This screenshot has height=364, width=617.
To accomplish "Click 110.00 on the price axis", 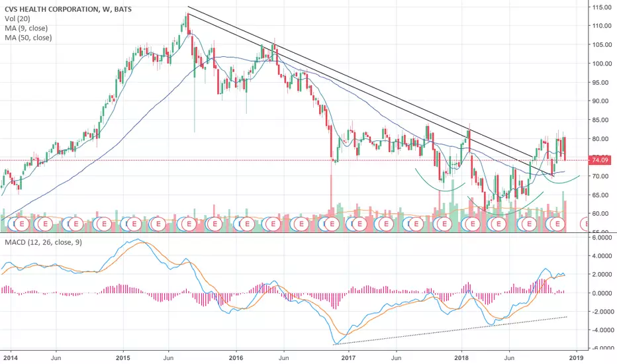I will [602, 26].
